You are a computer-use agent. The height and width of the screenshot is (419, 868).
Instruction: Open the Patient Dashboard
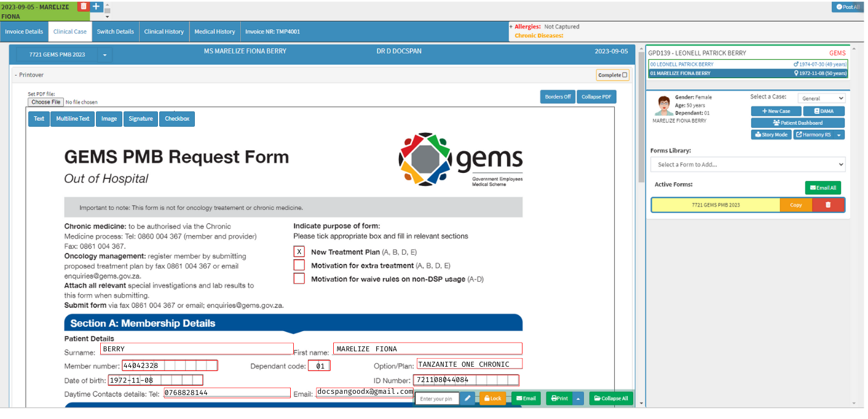coord(798,123)
